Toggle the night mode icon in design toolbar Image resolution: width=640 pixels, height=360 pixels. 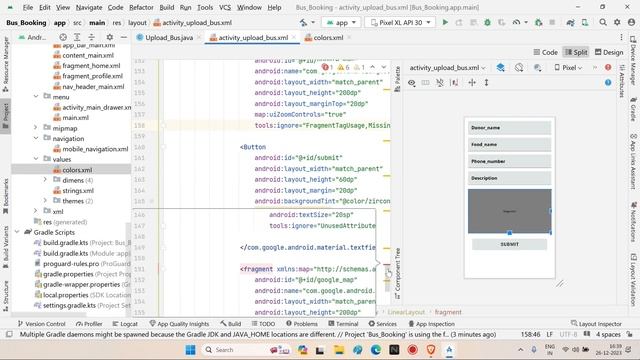click(x=537, y=68)
